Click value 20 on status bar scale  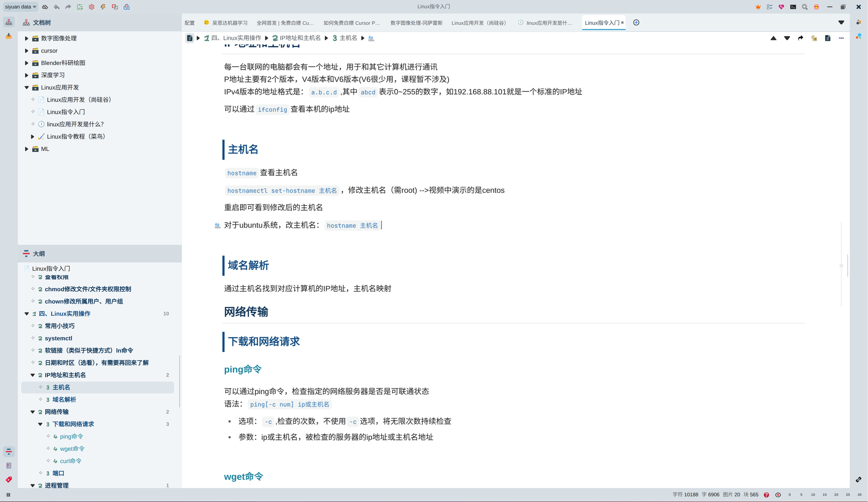[836, 495]
